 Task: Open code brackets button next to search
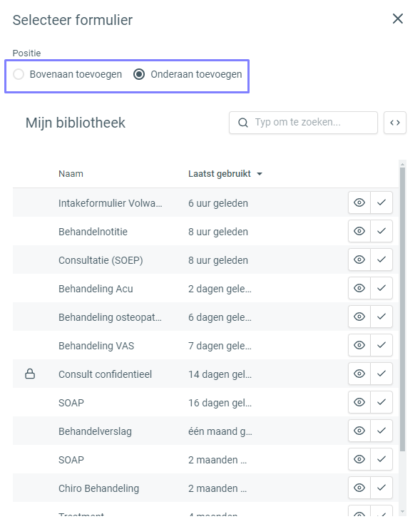click(395, 123)
